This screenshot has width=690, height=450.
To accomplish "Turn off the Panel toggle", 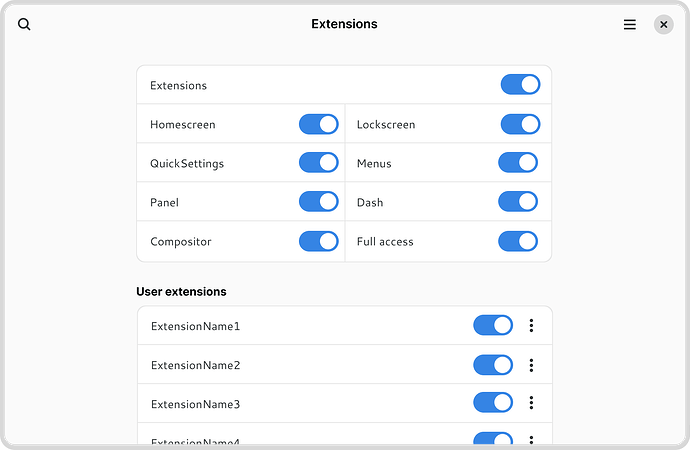I will point(318,202).
